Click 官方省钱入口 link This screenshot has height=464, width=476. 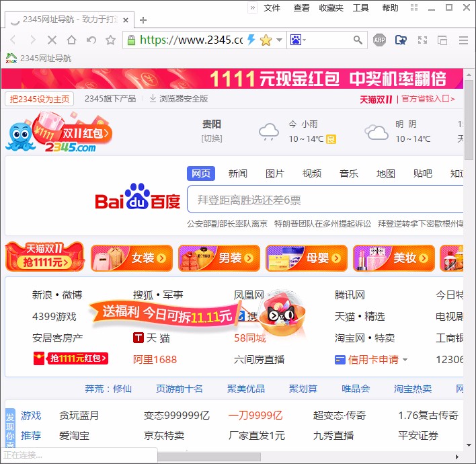pyautogui.click(x=428, y=99)
